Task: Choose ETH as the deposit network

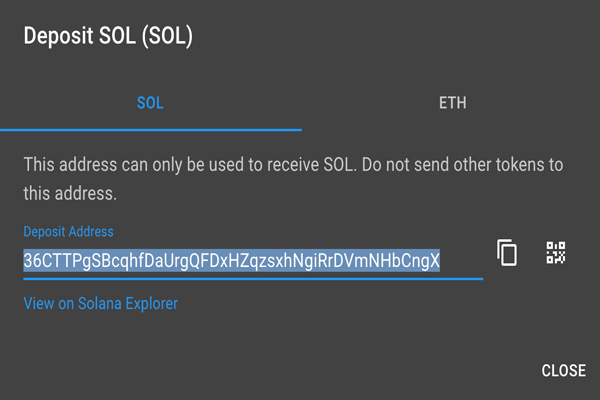Action: pyautogui.click(x=452, y=103)
